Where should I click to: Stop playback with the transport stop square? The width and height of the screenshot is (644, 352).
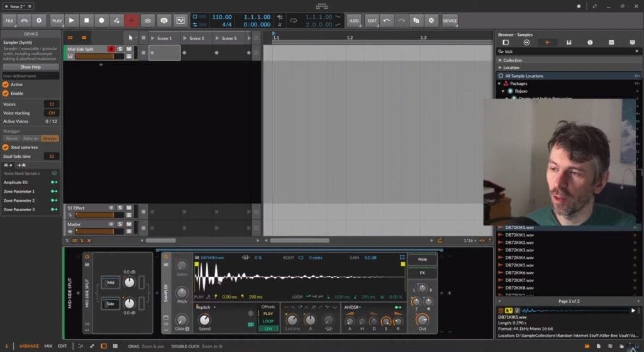coord(86,21)
